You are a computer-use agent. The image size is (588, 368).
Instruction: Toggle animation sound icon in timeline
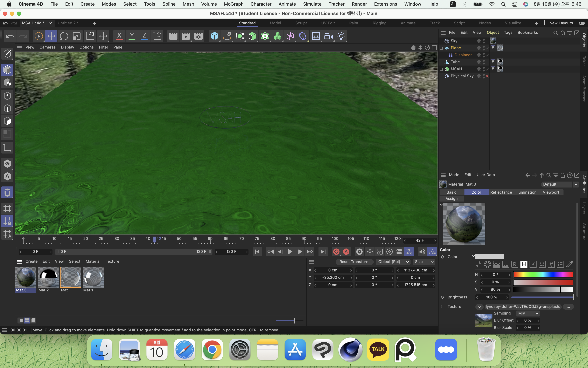422,252
